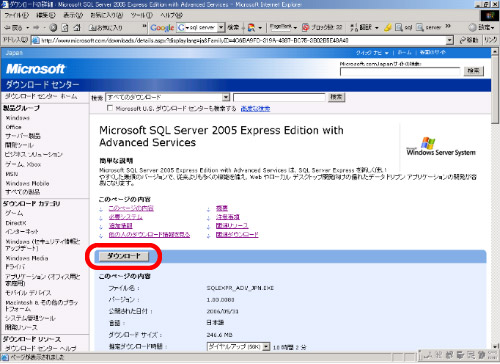Click the PageRank indicator
Image resolution: width=500 pixels, height=364 pixels.
point(280,27)
